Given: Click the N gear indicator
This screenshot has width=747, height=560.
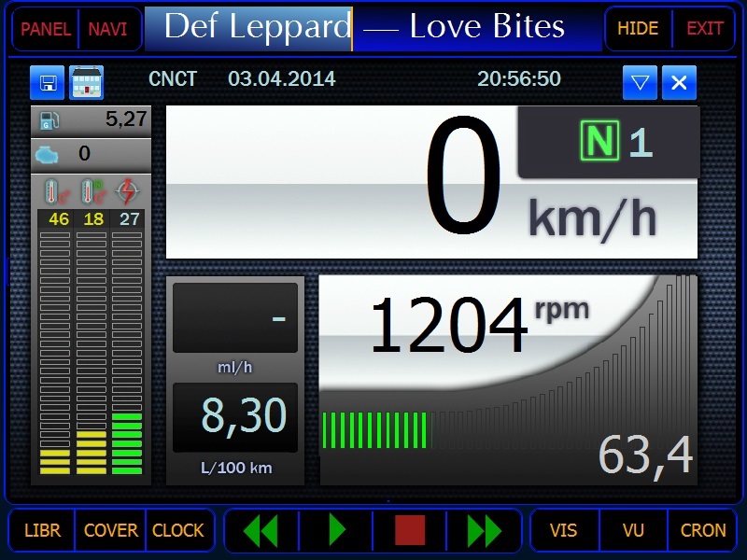Looking at the screenshot, I should tap(599, 142).
